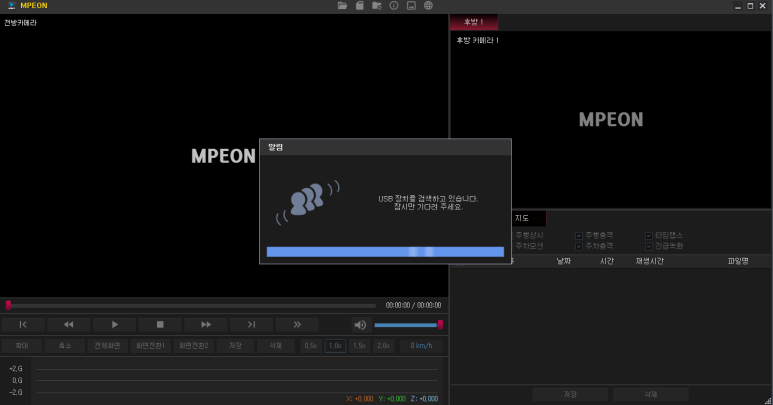Open file with the folder icon
The image size is (773, 405).
(342, 5)
